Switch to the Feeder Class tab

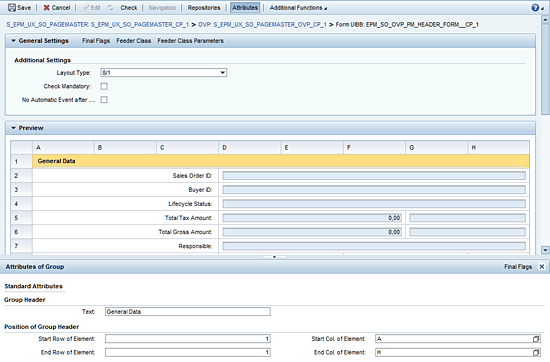134,41
